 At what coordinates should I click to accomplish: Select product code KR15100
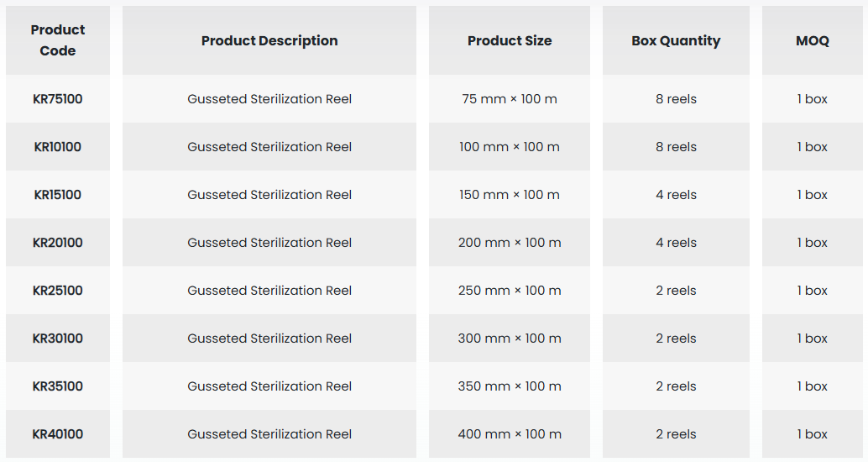click(58, 195)
